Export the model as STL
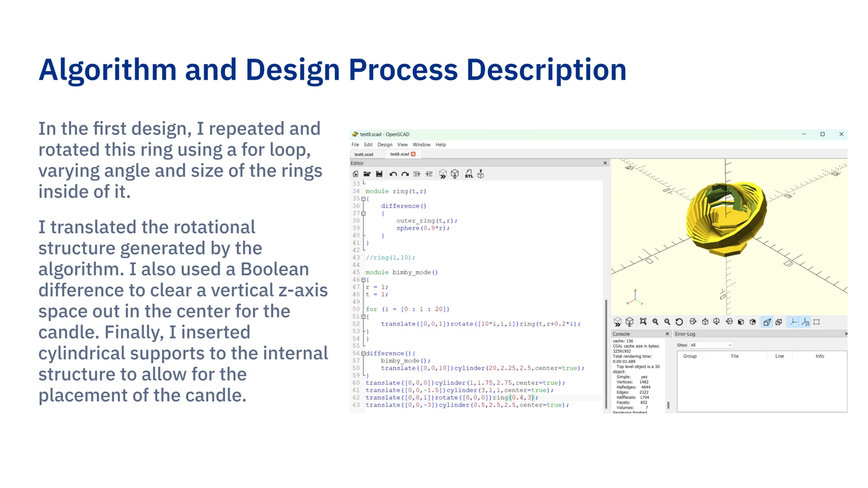 point(469,174)
